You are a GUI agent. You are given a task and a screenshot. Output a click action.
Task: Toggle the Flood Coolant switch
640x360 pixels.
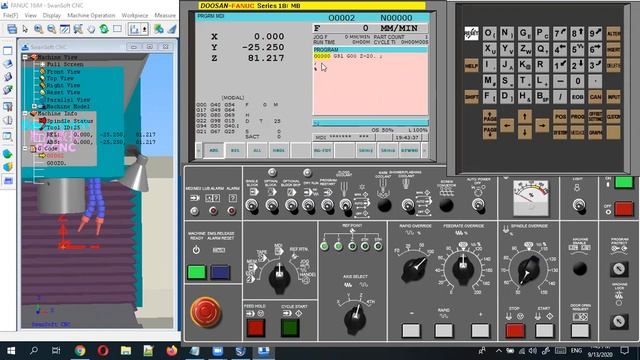pyautogui.click(x=346, y=206)
